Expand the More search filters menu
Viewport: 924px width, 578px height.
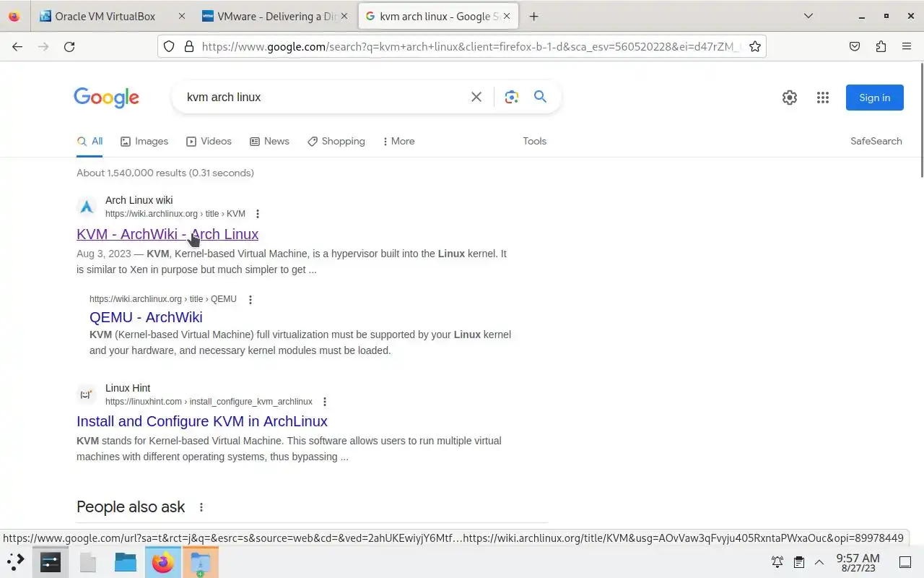[398, 141]
